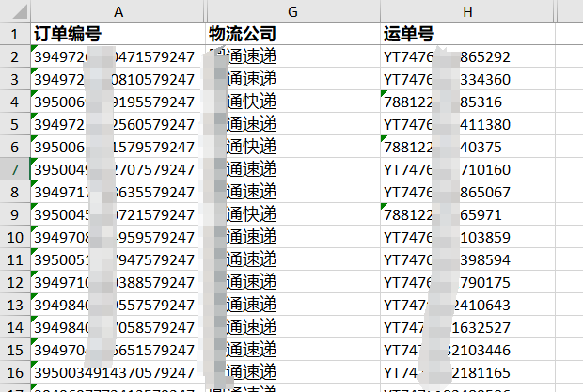The image size is (583, 392).
Task: Select waybill cell ending 865067
Action: pyautogui.click(x=467, y=192)
